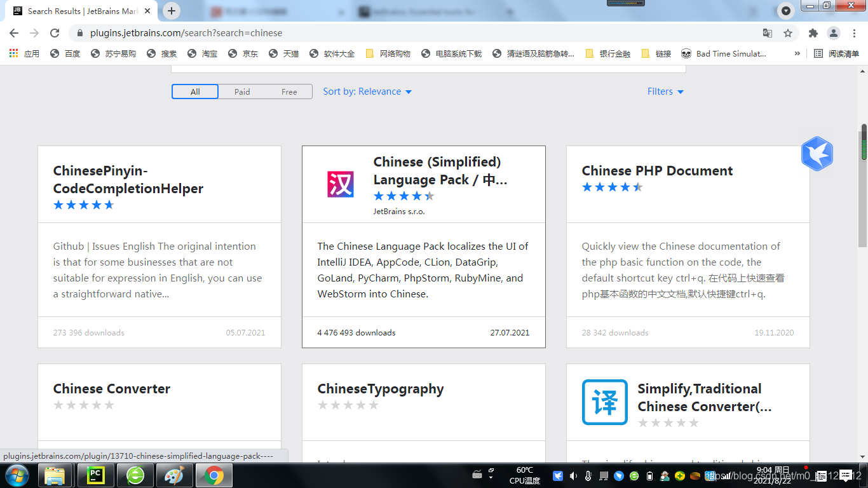The height and width of the screenshot is (488, 868).
Task: Open the Google Translate icon in address bar
Action: click(x=768, y=33)
